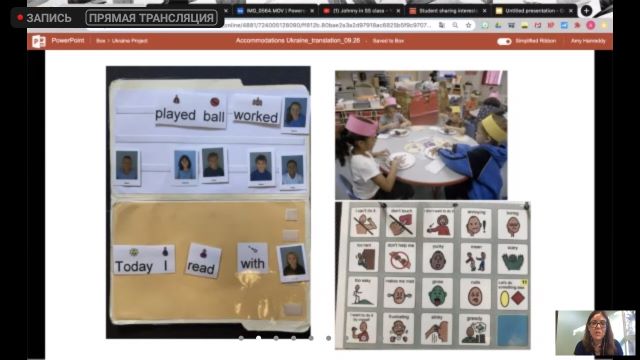Bookmark this page with the star icon
The image size is (640, 360).
pyautogui.click(x=468, y=25)
